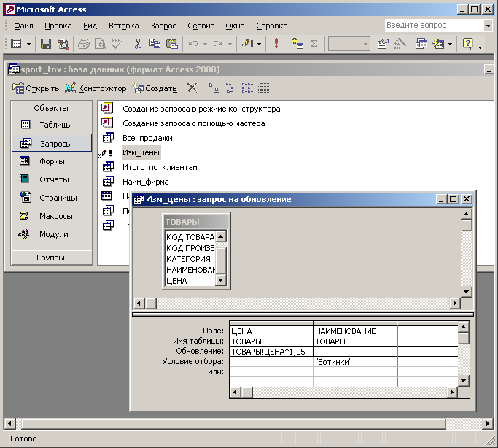Click the View (datasheet) toolbar icon
Screen dimensions: 498x448
[16, 44]
